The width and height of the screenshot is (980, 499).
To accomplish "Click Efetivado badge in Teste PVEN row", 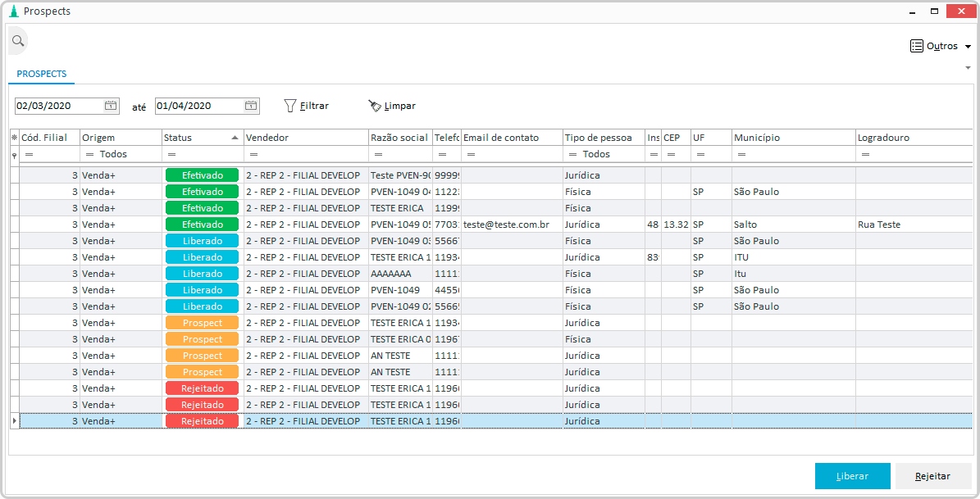I will pos(202,175).
